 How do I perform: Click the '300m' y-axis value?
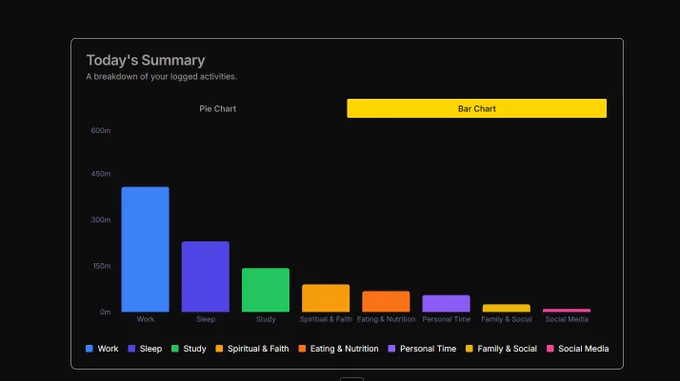101,220
